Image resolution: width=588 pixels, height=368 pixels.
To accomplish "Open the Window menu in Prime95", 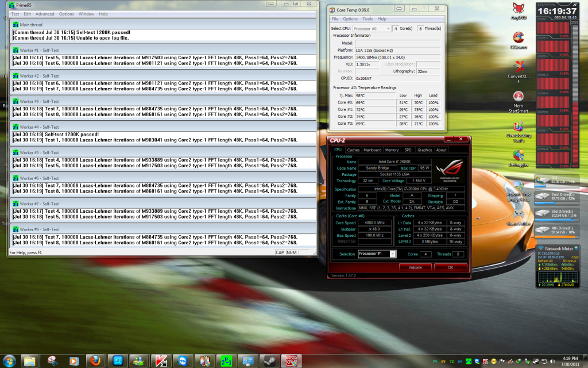I will pyautogui.click(x=86, y=14).
